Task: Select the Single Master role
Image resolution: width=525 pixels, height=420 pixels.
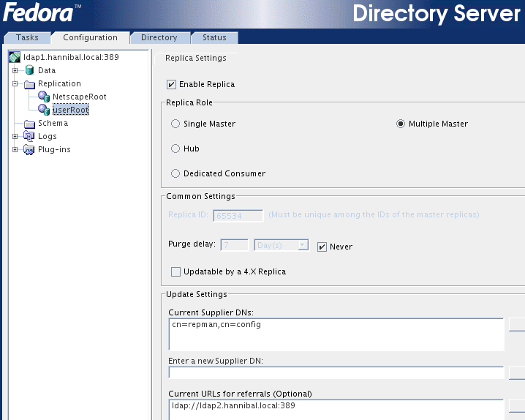Action: pyautogui.click(x=175, y=124)
